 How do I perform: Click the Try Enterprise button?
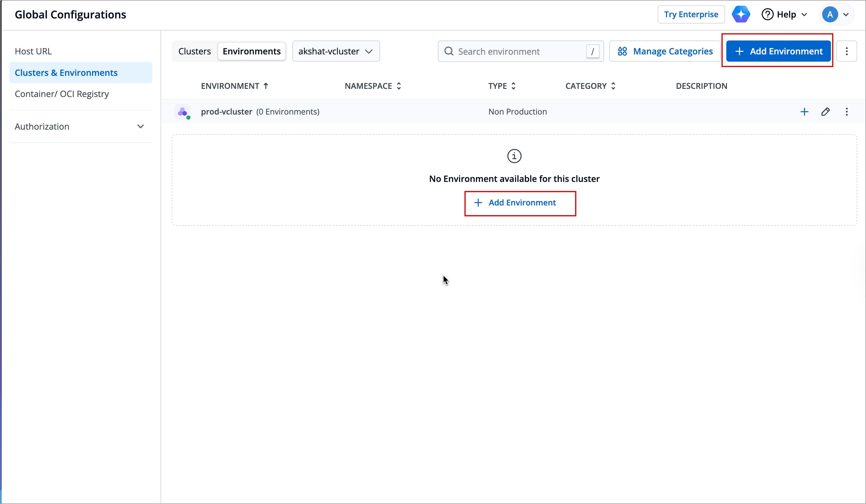point(691,14)
